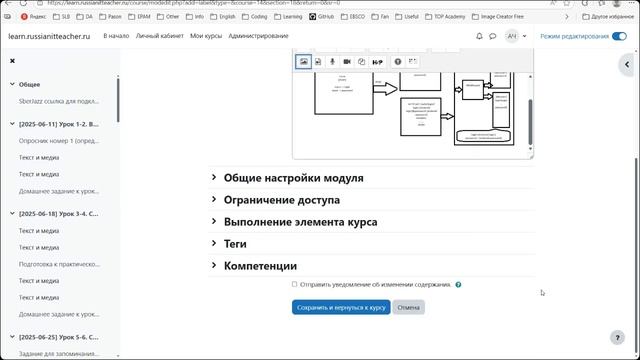Open the notifications bell
This screenshot has height=360, width=640.
[x=479, y=36]
